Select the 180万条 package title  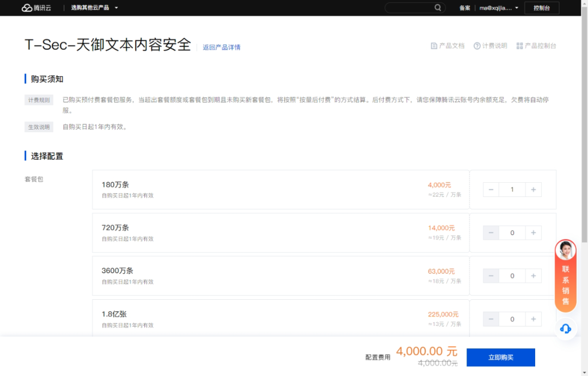click(x=115, y=184)
